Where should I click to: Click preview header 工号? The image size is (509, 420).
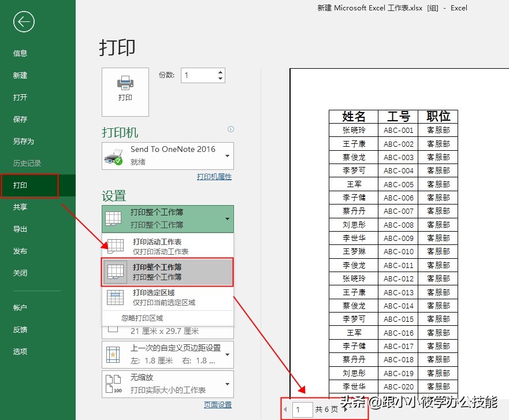[398, 116]
